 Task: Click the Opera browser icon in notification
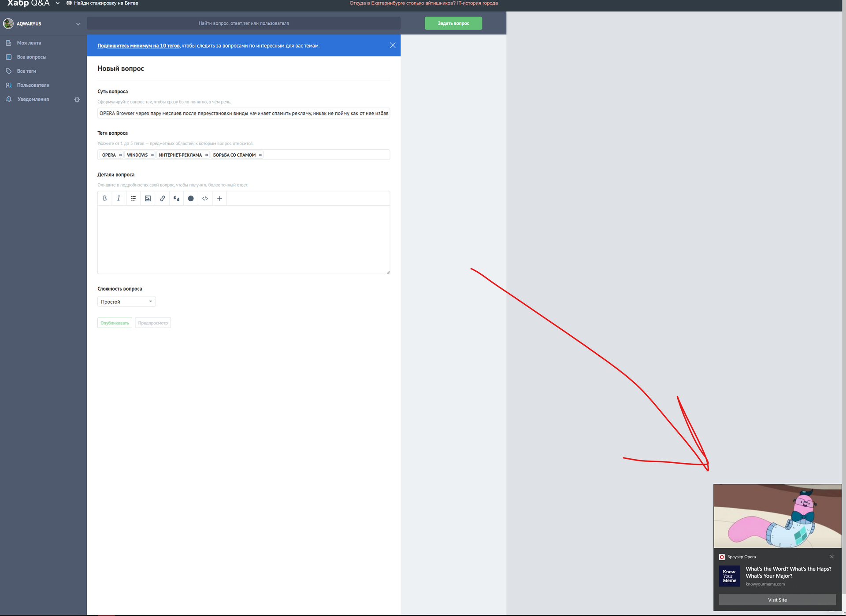click(x=722, y=557)
